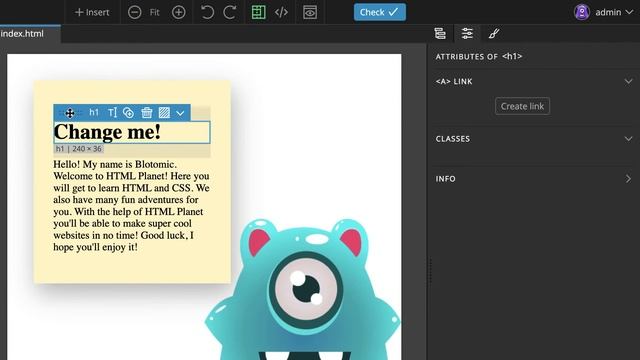This screenshot has height=360, width=640.
Task: Open the preview eye icon
Action: click(310, 12)
